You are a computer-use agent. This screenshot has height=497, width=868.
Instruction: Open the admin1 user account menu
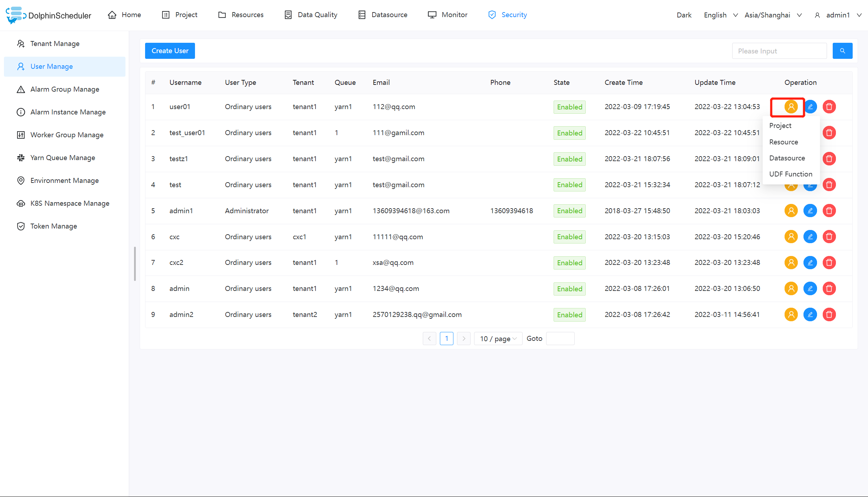tap(838, 15)
